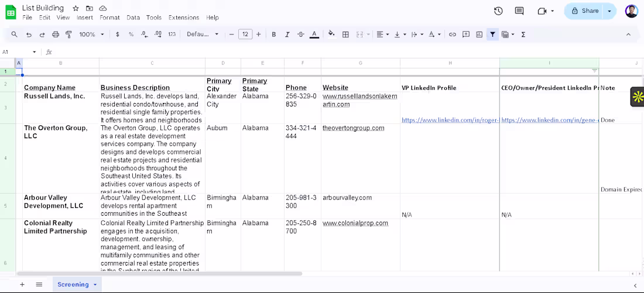Open the Name box dropdown arrow
644x293 pixels.
pos(35,52)
